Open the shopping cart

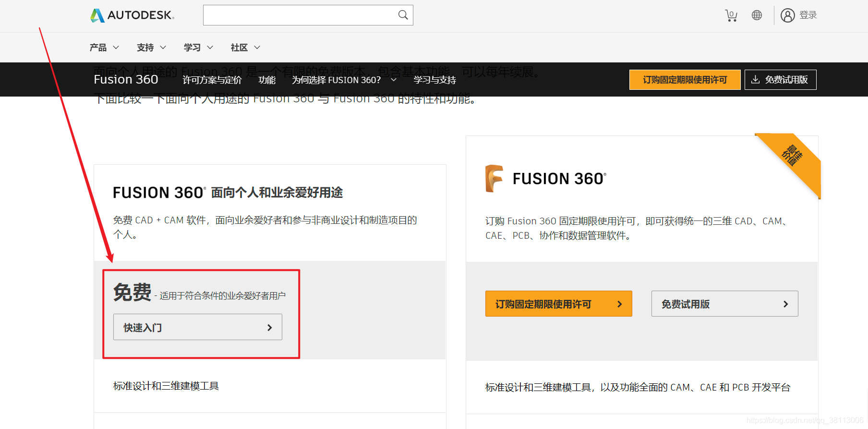731,15
